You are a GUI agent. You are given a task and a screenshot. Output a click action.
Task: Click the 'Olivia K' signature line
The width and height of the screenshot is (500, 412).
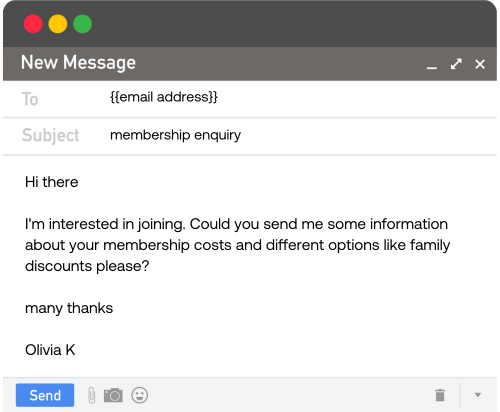(50, 350)
